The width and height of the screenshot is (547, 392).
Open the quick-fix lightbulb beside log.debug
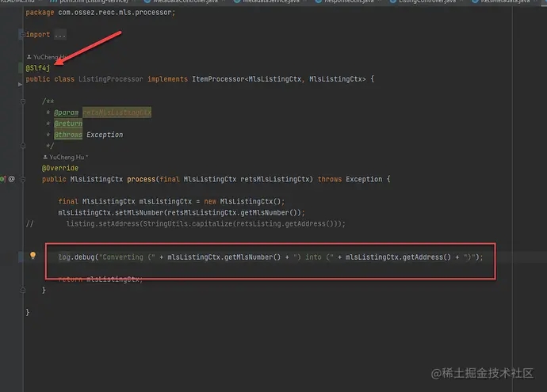(33, 256)
